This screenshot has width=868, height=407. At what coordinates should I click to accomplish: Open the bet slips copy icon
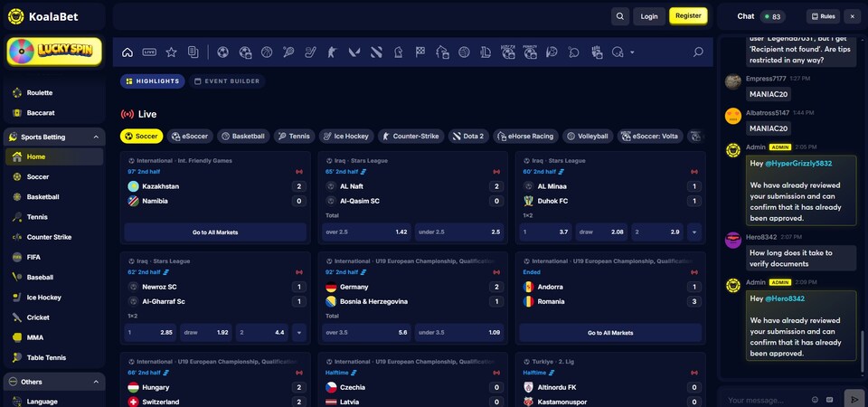coord(193,52)
